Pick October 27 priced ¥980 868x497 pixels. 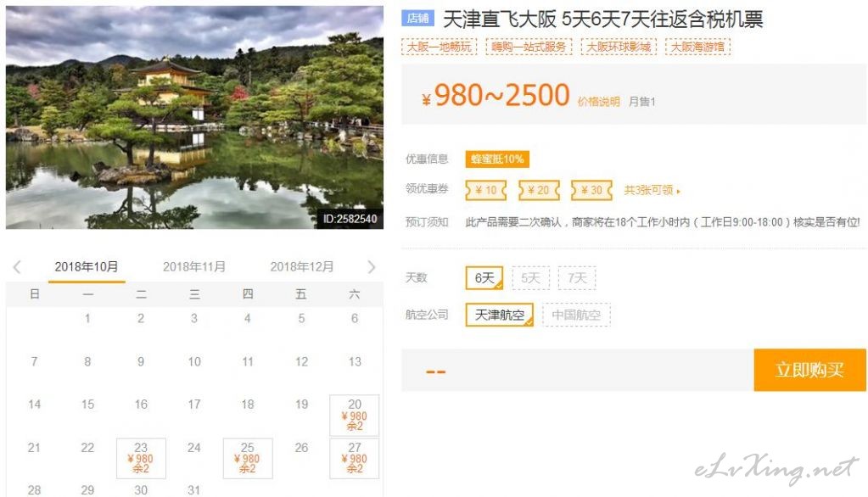pos(355,458)
